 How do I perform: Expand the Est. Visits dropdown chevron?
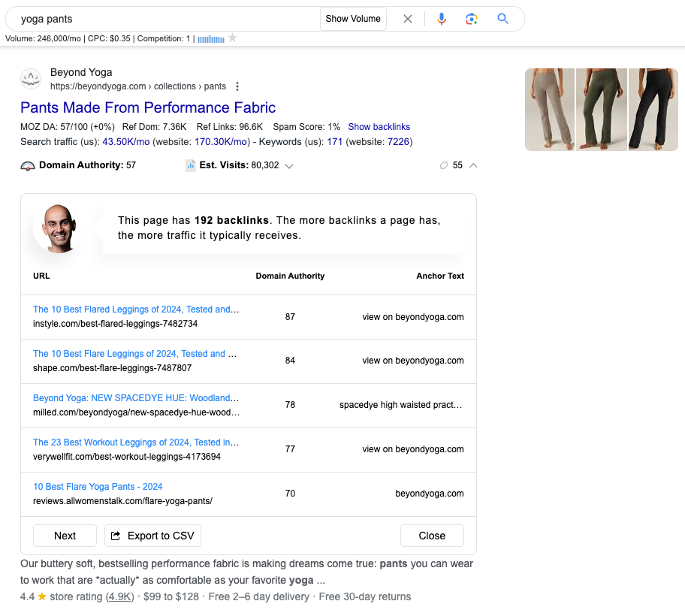(288, 165)
